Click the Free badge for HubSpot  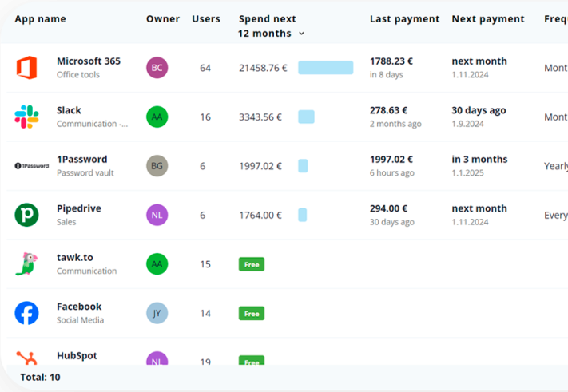tap(252, 361)
